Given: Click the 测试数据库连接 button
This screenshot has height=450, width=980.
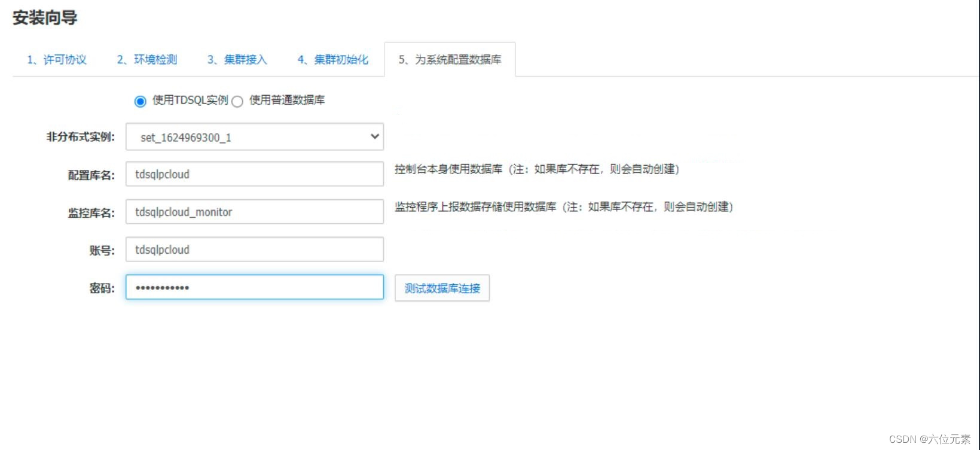Looking at the screenshot, I should pyautogui.click(x=442, y=288).
